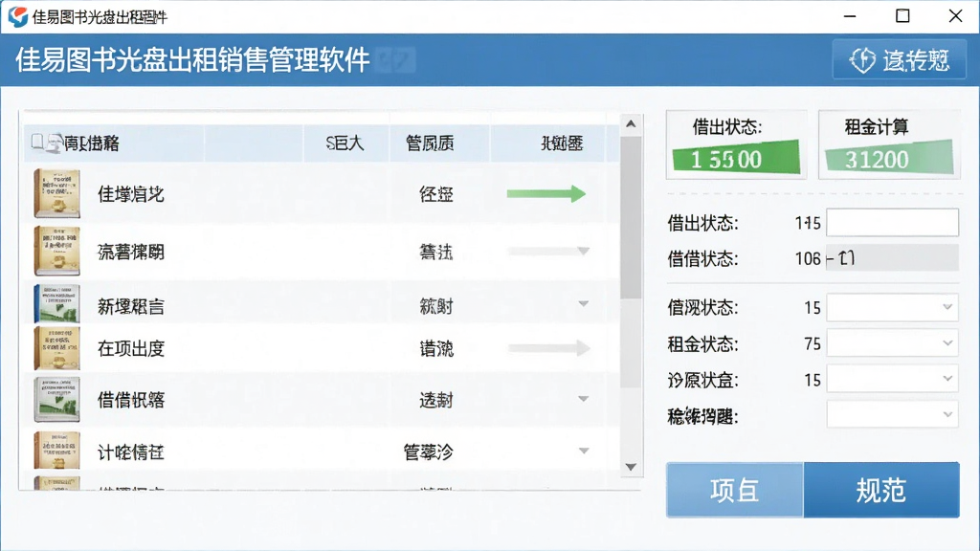Expand the caret in the row starting with 借借
This screenshot has width=980, height=551.
click(x=583, y=399)
